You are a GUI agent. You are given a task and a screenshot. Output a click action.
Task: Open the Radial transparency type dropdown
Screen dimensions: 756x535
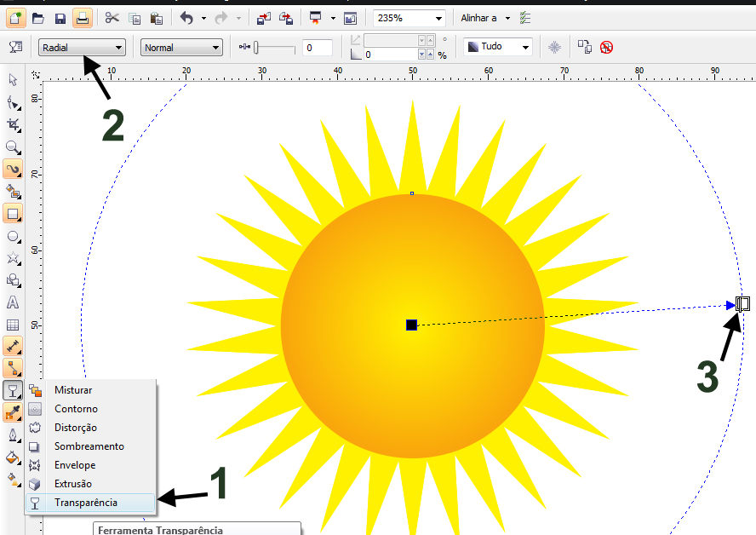(x=81, y=47)
